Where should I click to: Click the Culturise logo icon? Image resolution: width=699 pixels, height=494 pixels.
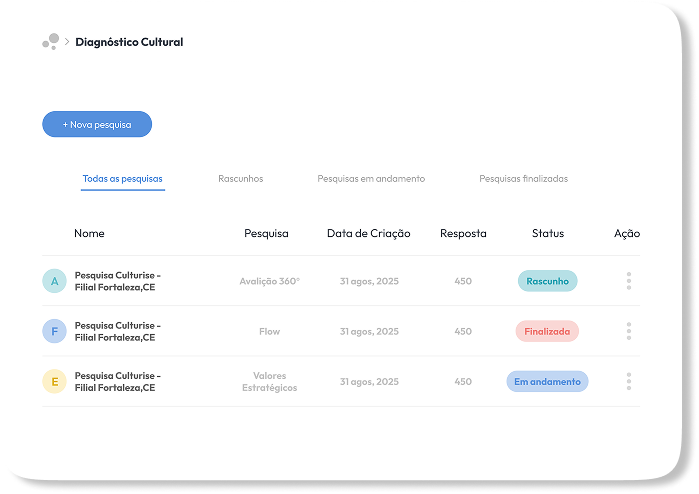[51, 41]
